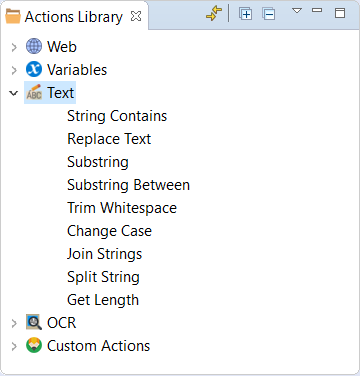The width and height of the screenshot is (360, 376).
Task: Select the String Contains action
Action: (x=117, y=116)
